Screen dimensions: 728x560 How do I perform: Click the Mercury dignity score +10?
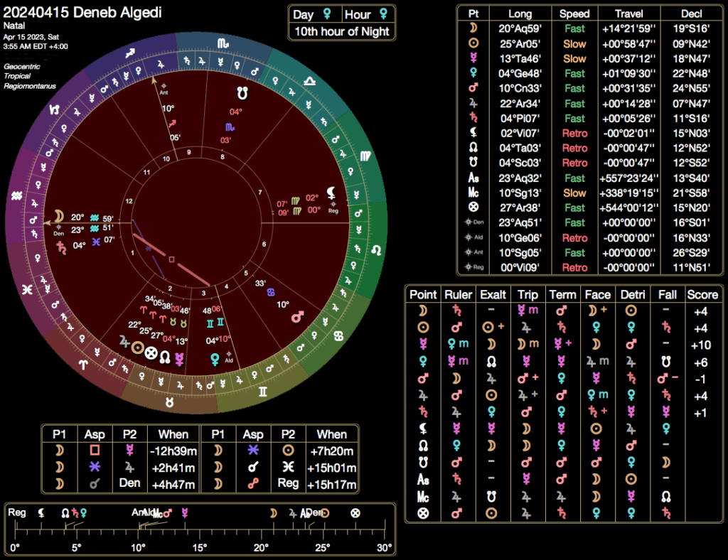[x=700, y=345]
